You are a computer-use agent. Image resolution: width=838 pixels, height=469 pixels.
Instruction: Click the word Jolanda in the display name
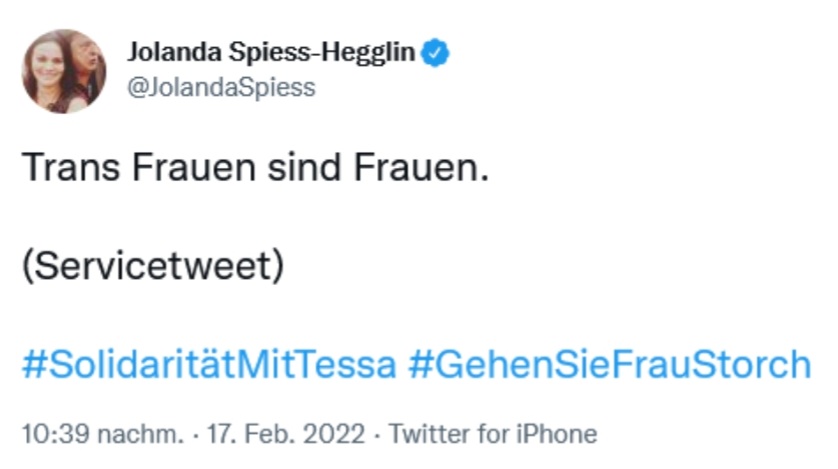click(x=175, y=52)
